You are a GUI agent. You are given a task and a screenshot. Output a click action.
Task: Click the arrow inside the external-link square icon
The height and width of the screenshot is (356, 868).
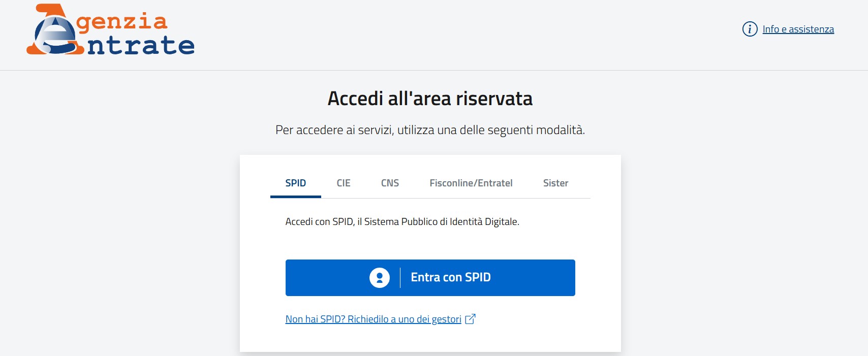(x=472, y=317)
